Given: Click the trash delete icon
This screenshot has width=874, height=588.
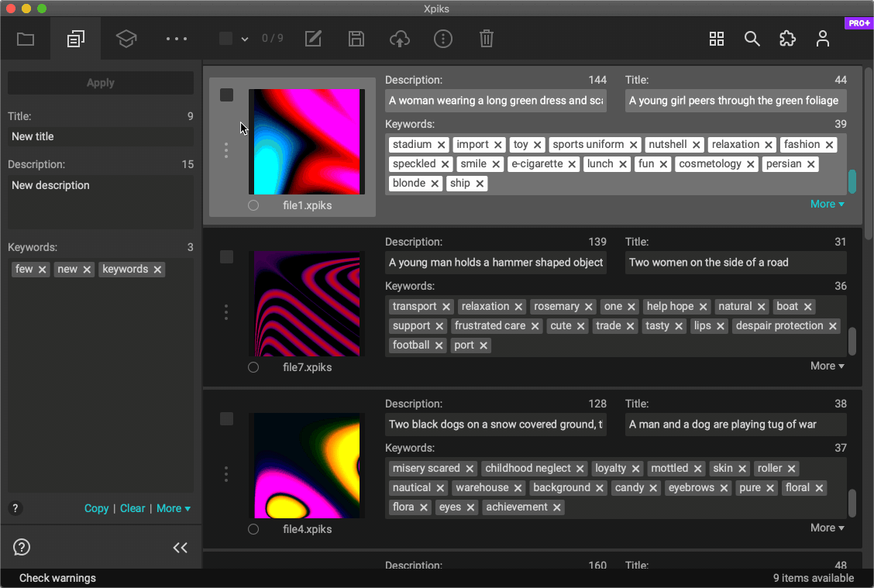Looking at the screenshot, I should (486, 39).
